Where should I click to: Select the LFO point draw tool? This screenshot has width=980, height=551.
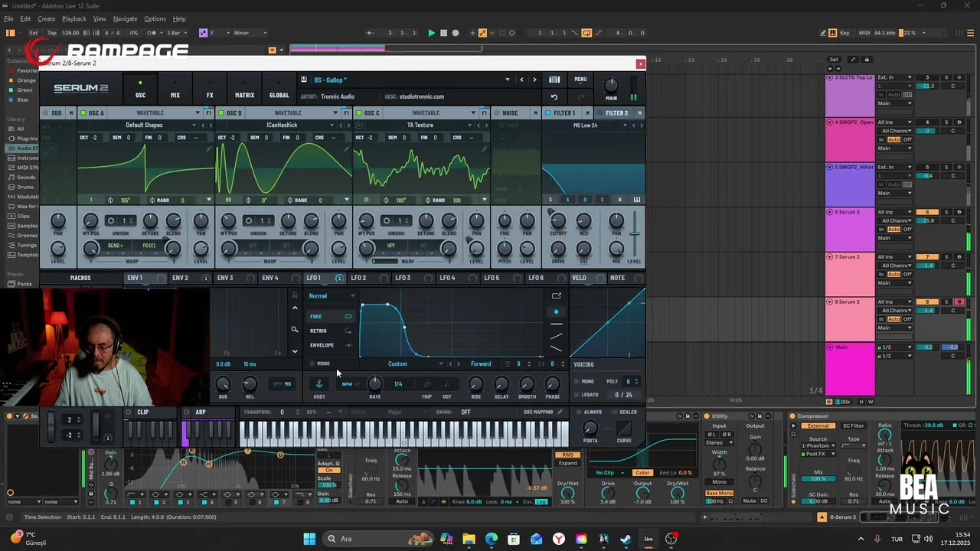(556, 311)
